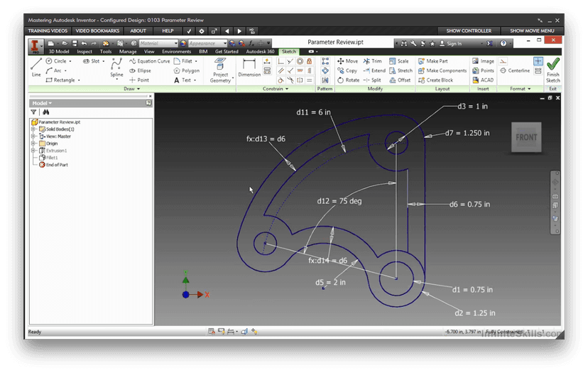Open the Tools ribbon tab
The image size is (588, 373).
(105, 51)
